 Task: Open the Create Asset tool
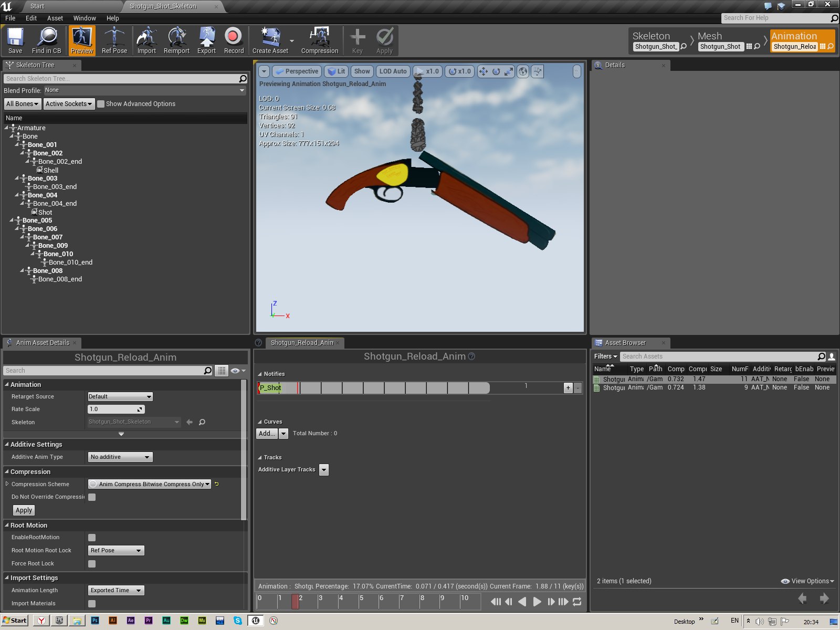pos(270,41)
